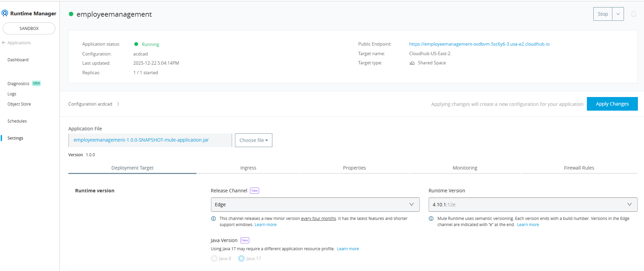Screen dimensions: 644x271
Task: Open the Choose file dropdown
Action: pyautogui.click(x=253, y=140)
